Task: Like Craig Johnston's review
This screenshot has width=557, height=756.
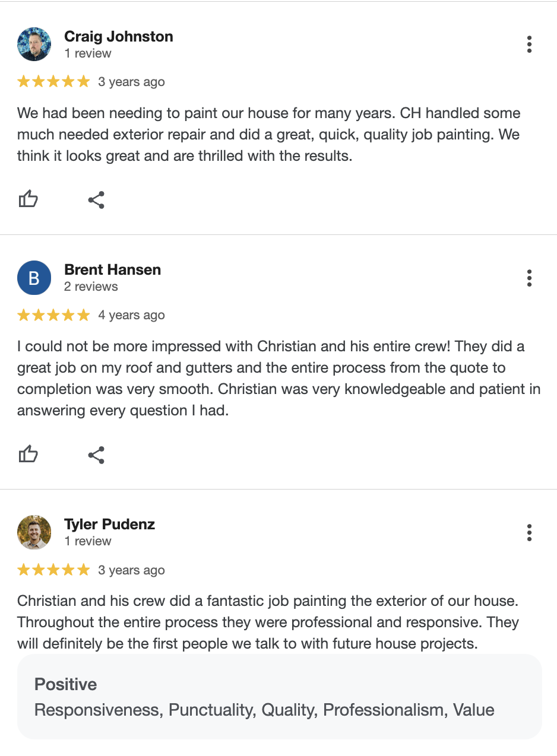Action: 29,199
